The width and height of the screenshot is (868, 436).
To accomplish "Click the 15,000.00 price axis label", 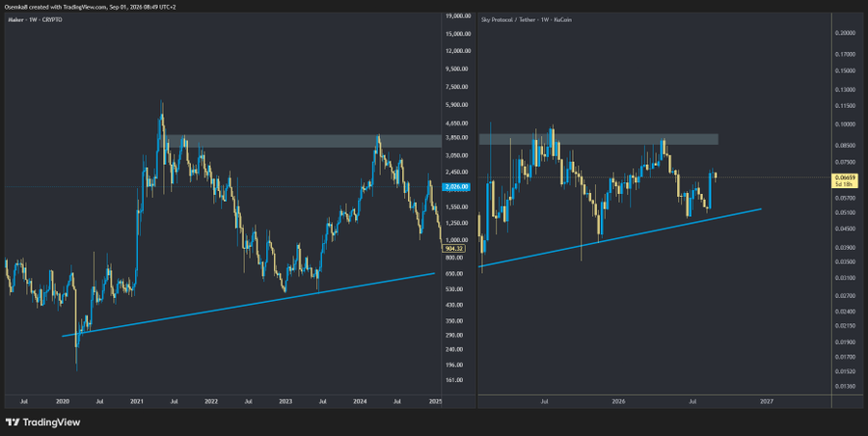I will click(457, 34).
